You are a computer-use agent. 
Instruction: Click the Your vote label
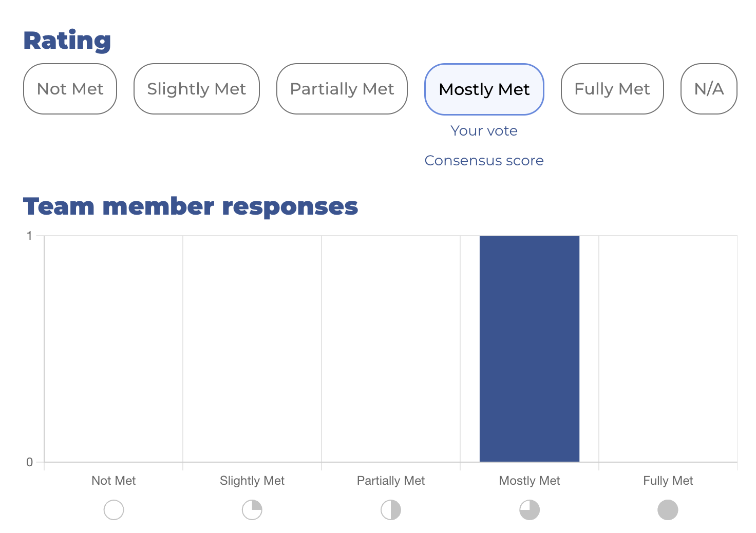point(484,131)
